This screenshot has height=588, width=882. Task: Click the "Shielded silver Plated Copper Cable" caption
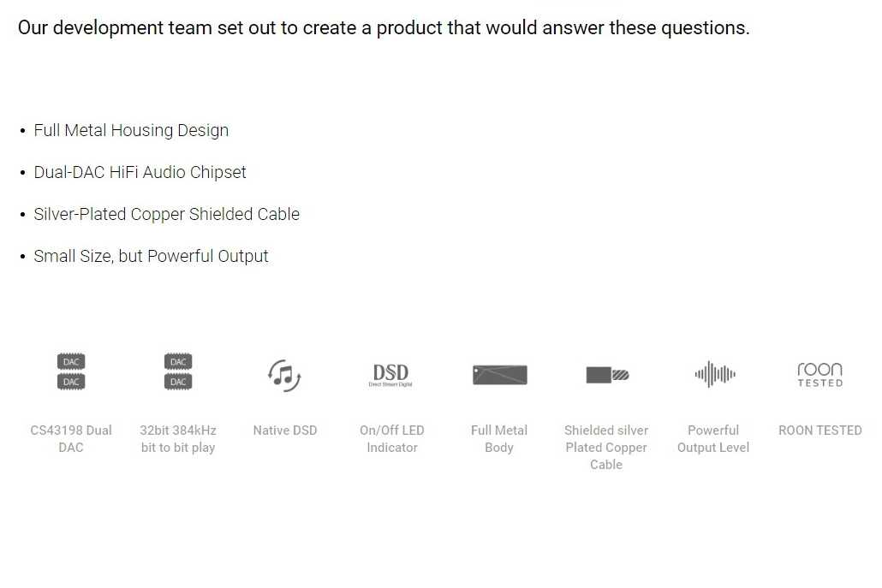point(606,447)
